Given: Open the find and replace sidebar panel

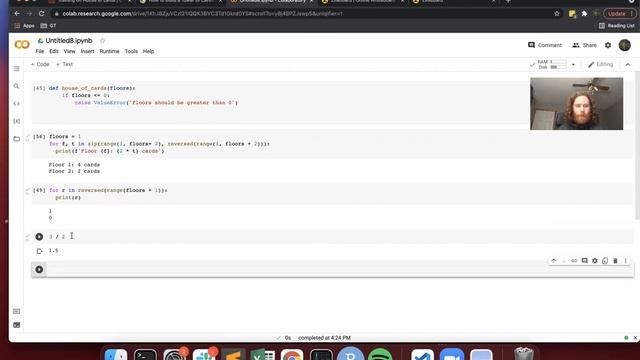Looking at the screenshot, I should (16, 86).
